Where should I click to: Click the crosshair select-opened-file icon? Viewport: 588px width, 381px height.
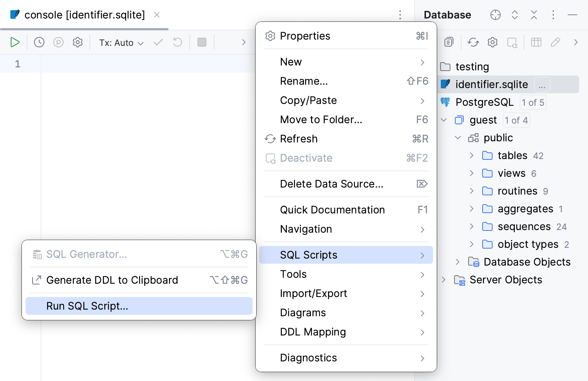(x=496, y=15)
